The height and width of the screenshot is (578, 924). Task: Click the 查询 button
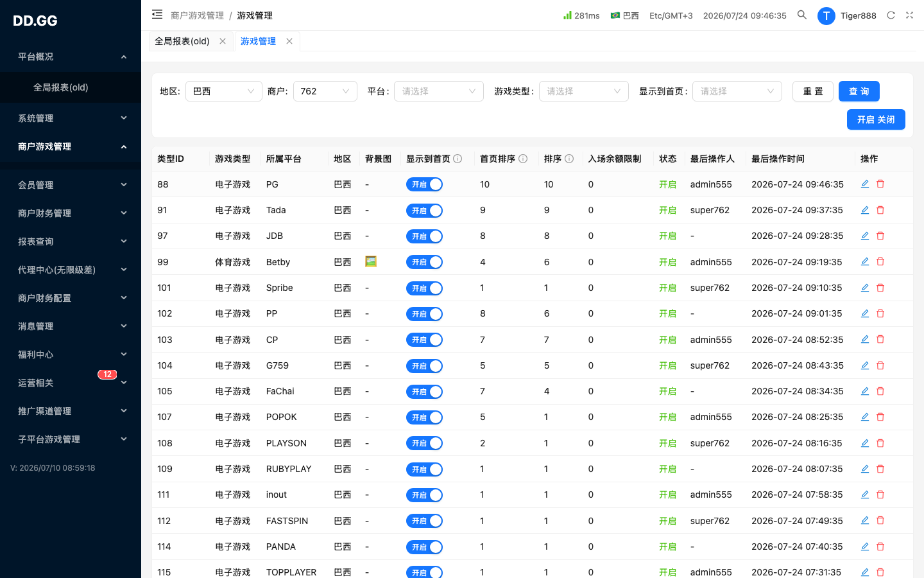859,91
